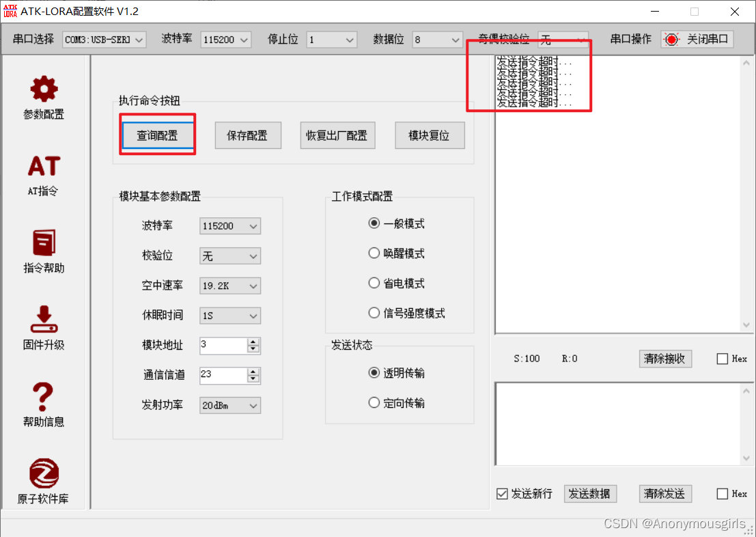
Task: Click the 查询配置 button
Action: click(157, 135)
